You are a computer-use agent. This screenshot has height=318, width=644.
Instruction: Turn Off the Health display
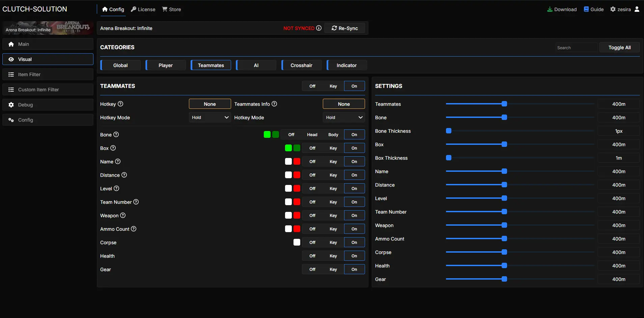(x=312, y=256)
